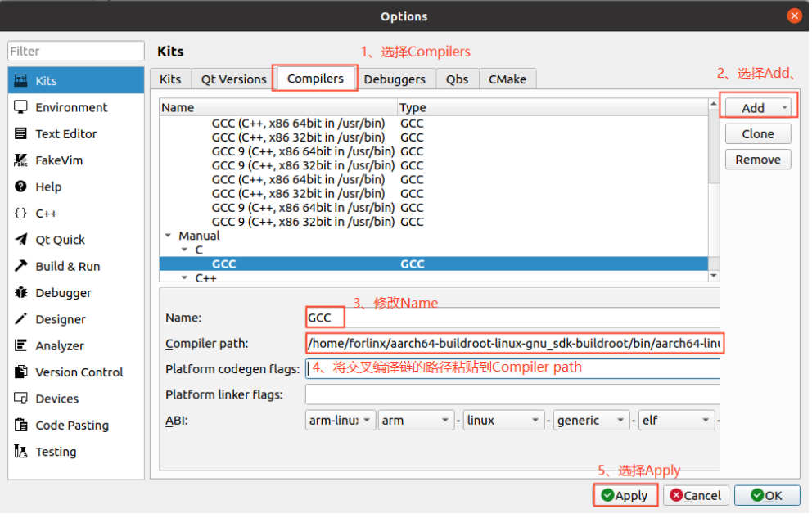Screen dimensions: 812x518
Task: Select the Qt Quick paper-plane icon
Action: [20, 240]
